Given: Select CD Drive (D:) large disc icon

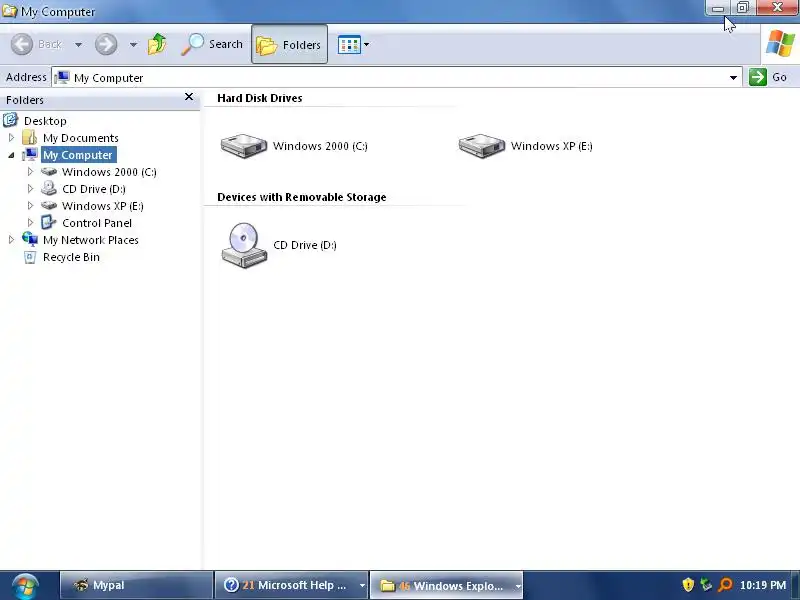Looking at the screenshot, I should click(x=244, y=245).
